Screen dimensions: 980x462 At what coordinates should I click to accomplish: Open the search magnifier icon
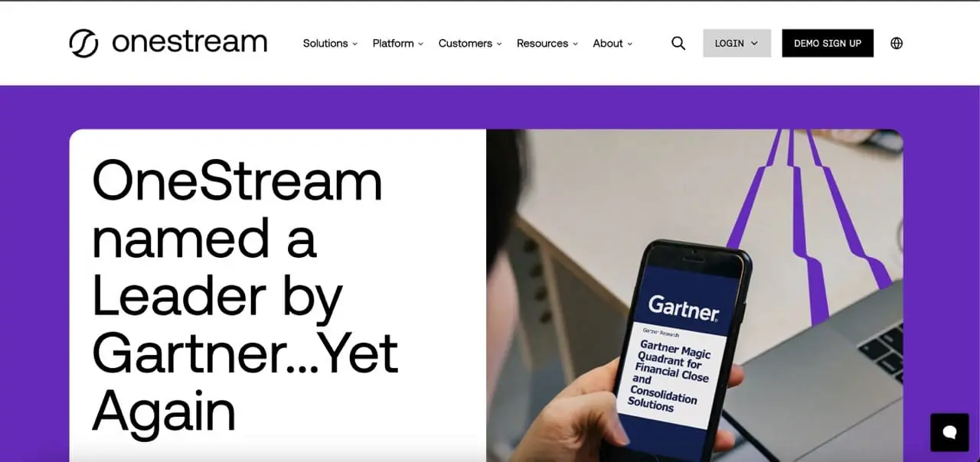coord(678,44)
